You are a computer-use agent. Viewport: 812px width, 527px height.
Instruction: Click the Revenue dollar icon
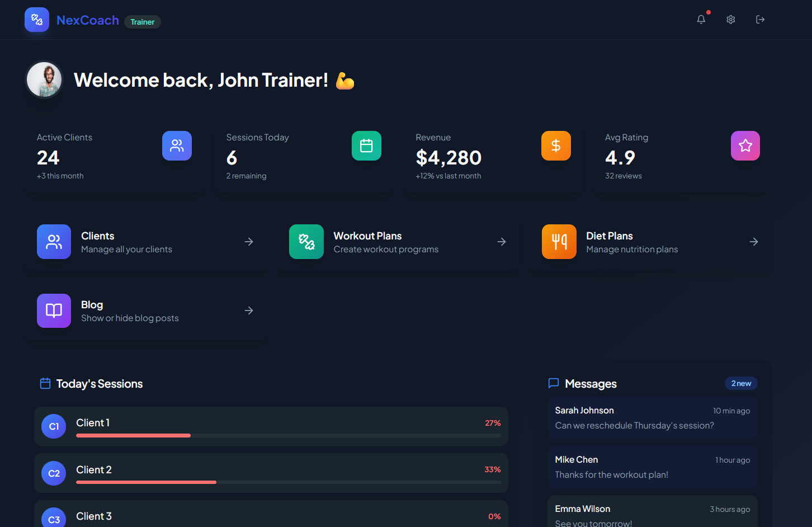(556, 145)
